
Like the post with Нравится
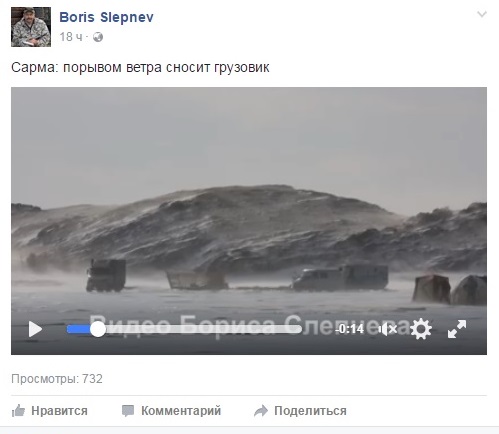[50, 411]
